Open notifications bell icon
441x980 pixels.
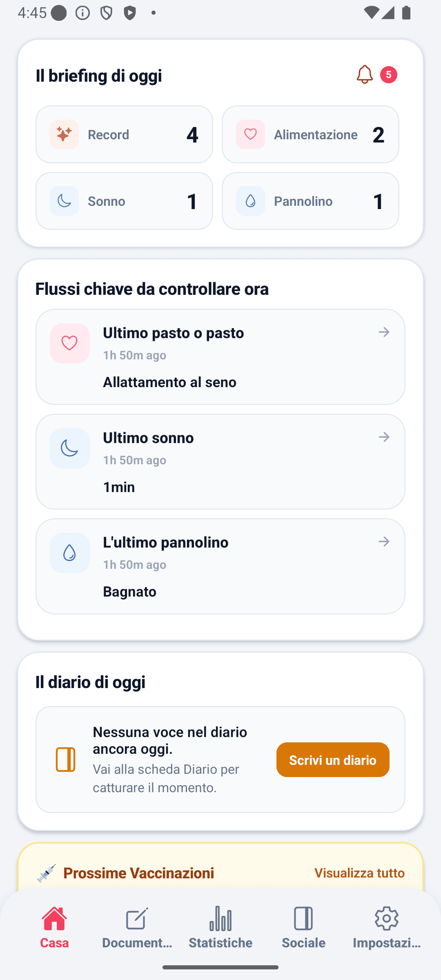pos(365,75)
